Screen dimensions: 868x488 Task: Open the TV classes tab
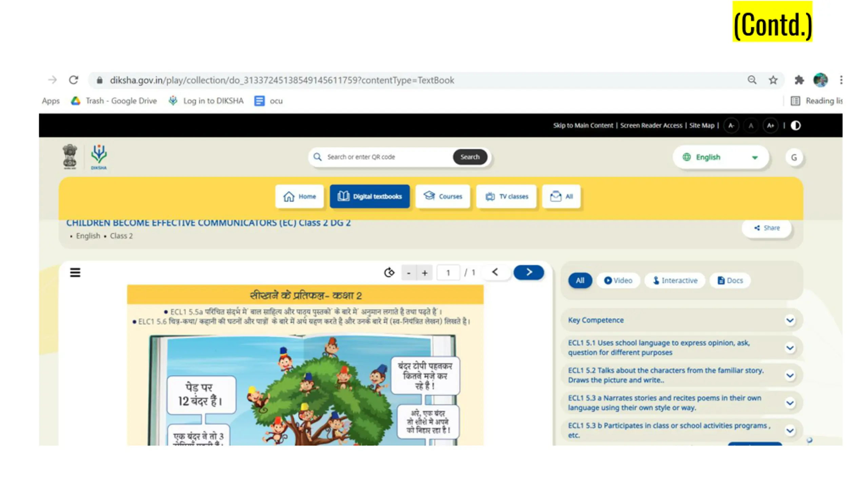tap(506, 197)
